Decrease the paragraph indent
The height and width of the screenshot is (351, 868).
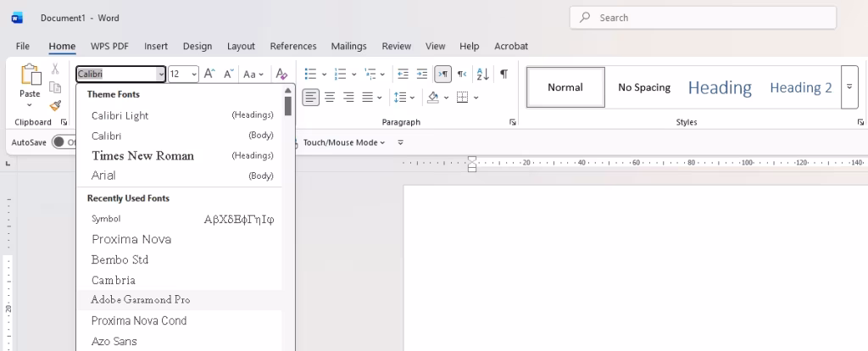click(403, 74)
